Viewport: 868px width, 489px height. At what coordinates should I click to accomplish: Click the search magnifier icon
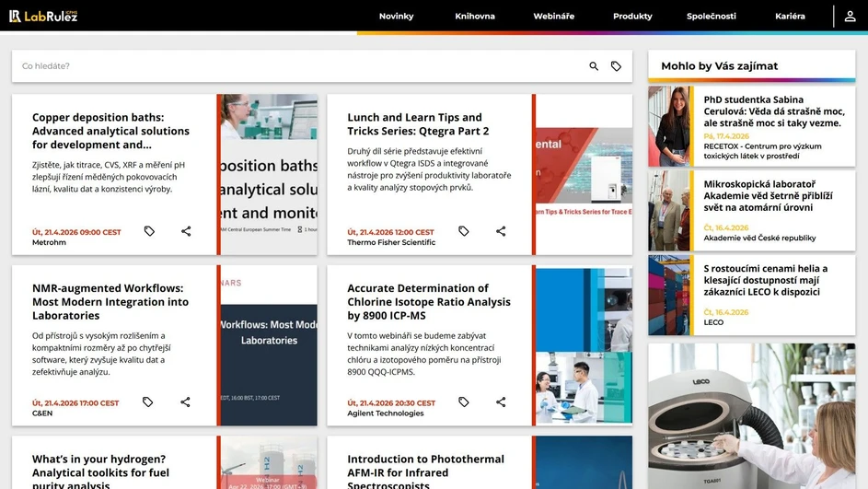tap(594, 66)
